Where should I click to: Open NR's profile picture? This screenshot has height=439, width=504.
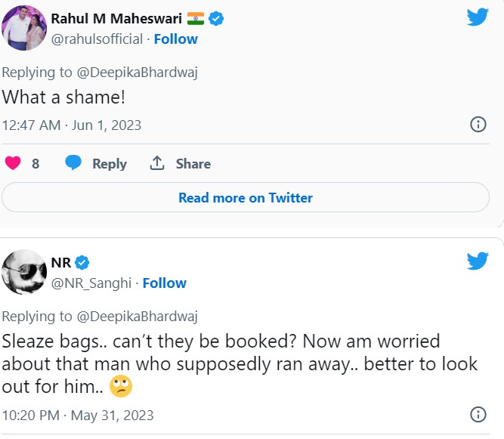pos(25,272)
